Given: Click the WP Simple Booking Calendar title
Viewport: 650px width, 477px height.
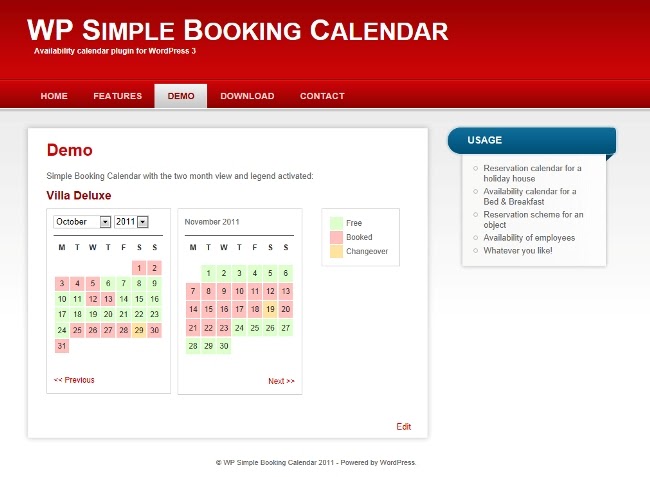Looking at the screenshot, I should [237, 31].
